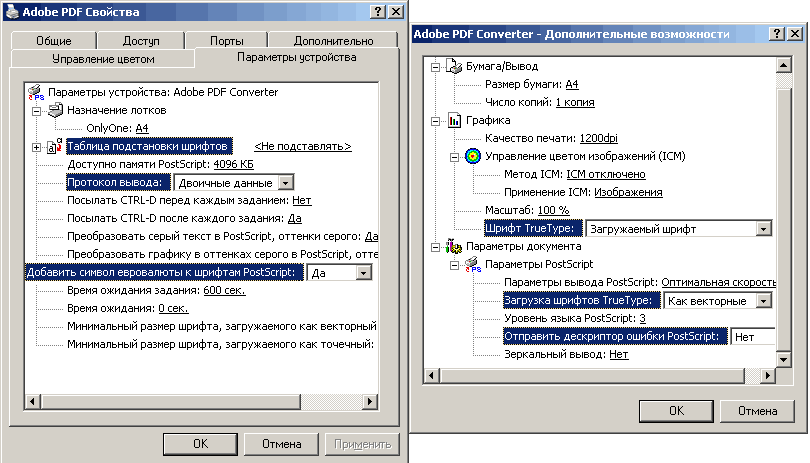Collapse the Параметры PostScript node
Screen dimensions: 810x463
455,265
